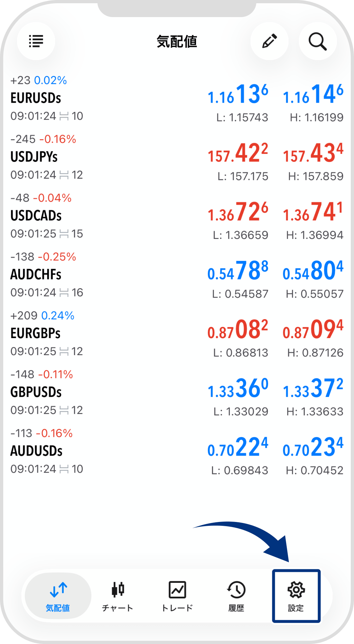Image resolution: width=354 pixels, height=644 pixels.
Task: Tap the 気配値 up-down arrows icon
Action: coord(58,590)
